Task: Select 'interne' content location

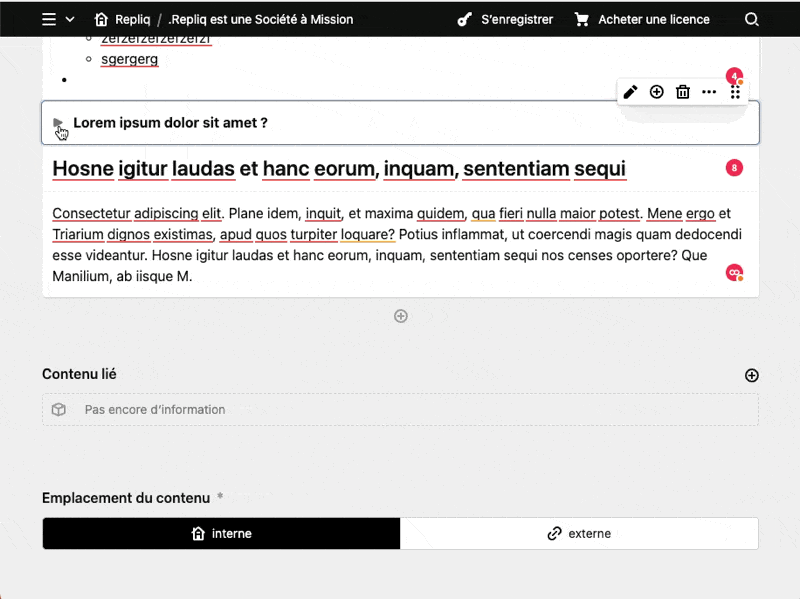Action: click(x=221, y=534)
